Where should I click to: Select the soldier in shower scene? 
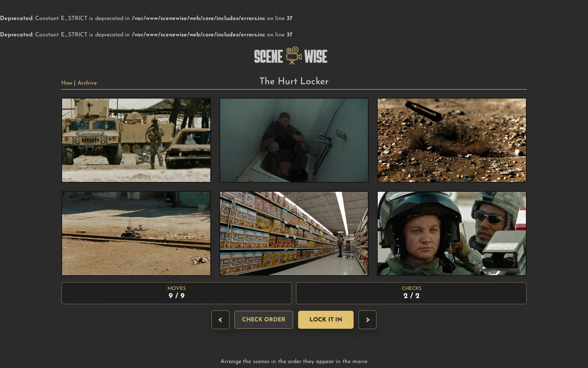pos(294,140)
